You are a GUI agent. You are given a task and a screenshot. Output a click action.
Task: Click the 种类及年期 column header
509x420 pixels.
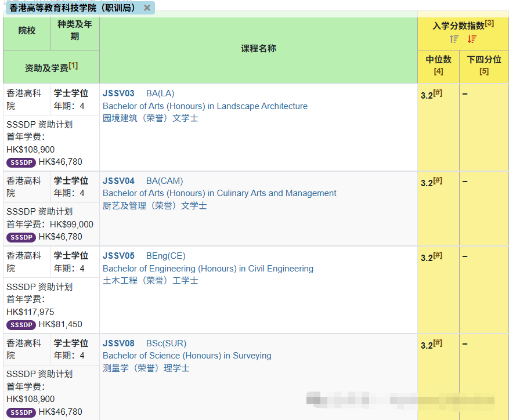[75, 30]
